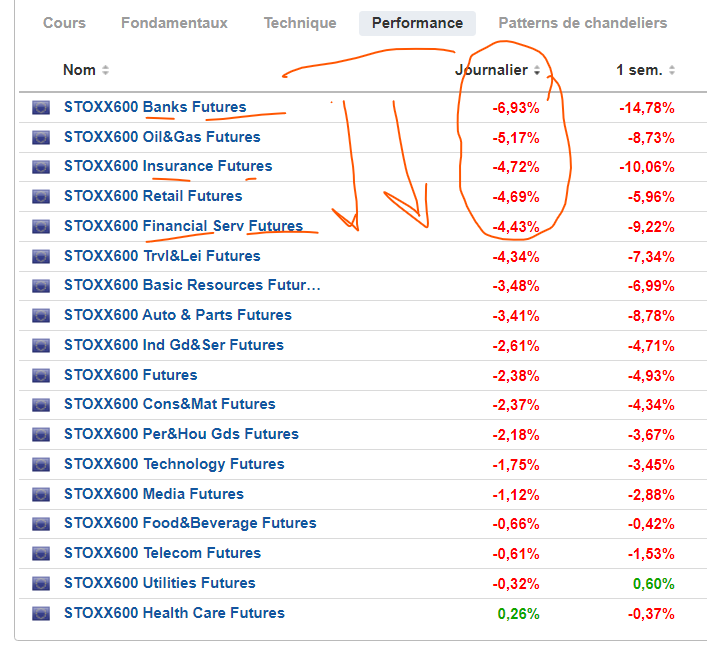This screenshot has width=707, height=646.
Task: Click the flag icon beside STOXX600 Banks Futures
Action: pyautogui.click(x=41, y=107)
